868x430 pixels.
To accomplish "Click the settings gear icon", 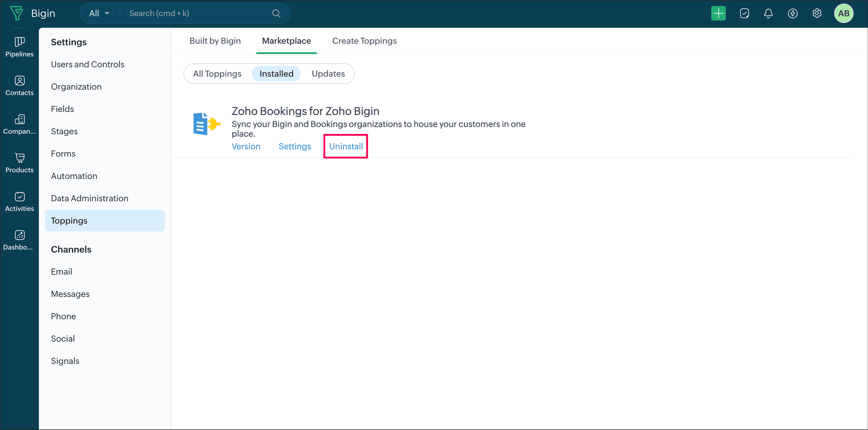I will point(816,14).
